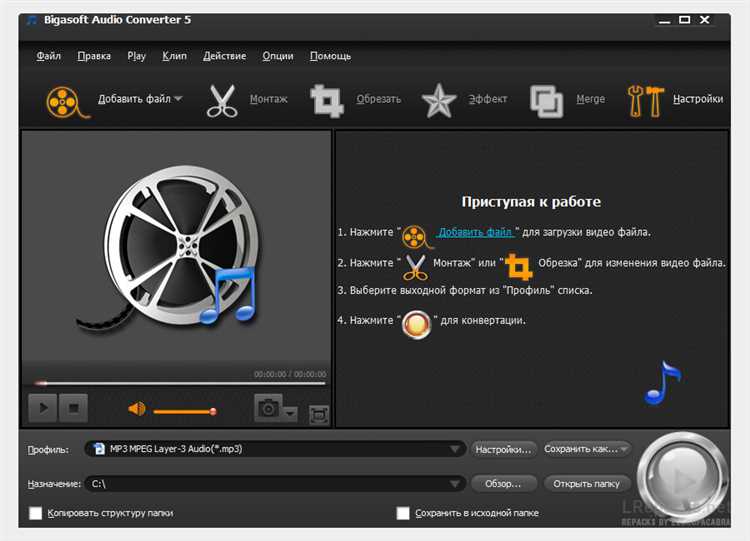This screenshot has height=541, width=750.
Task: Check Сохранить в исходной папке
Action: click(403, 513)
